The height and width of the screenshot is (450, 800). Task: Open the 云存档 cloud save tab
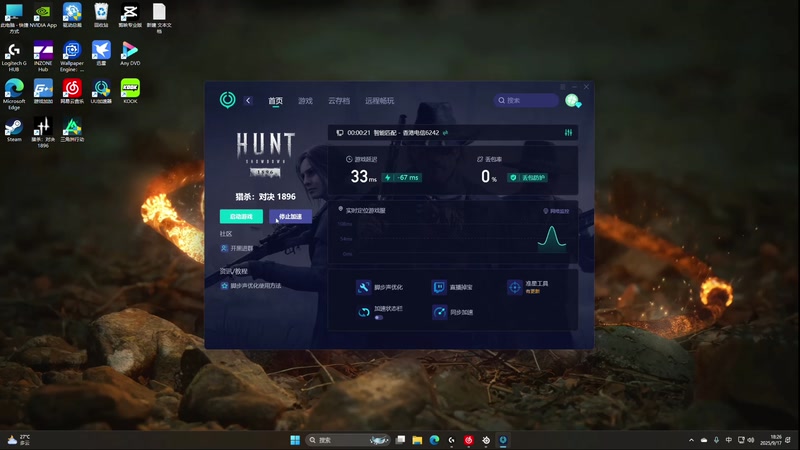339,101
